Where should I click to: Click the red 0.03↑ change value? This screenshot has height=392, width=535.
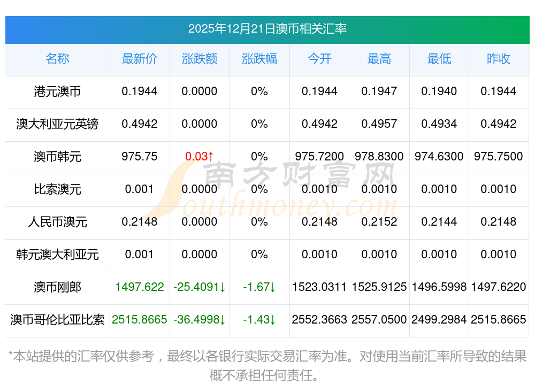click(200, 157)
